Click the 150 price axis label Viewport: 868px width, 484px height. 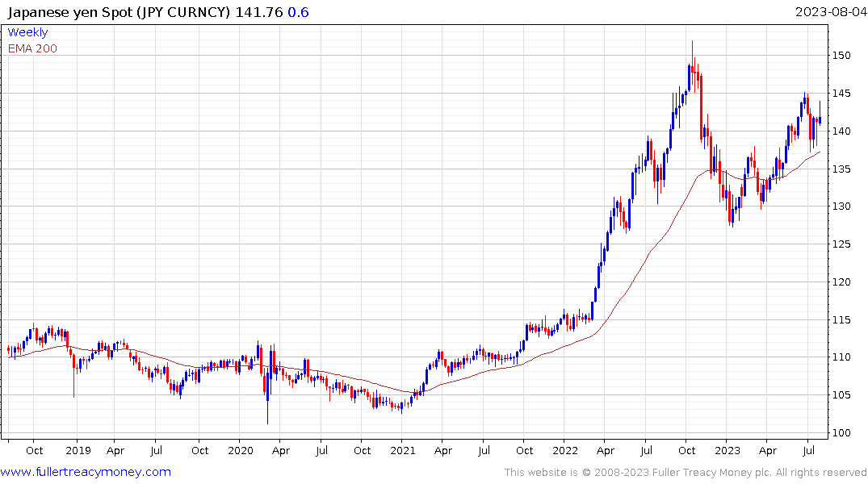click(841, 56)
